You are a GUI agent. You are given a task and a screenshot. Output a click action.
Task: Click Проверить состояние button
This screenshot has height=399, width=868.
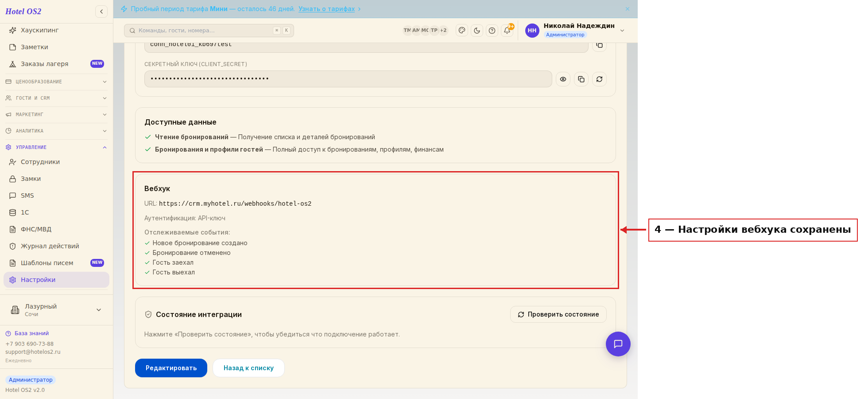[558, 314]
